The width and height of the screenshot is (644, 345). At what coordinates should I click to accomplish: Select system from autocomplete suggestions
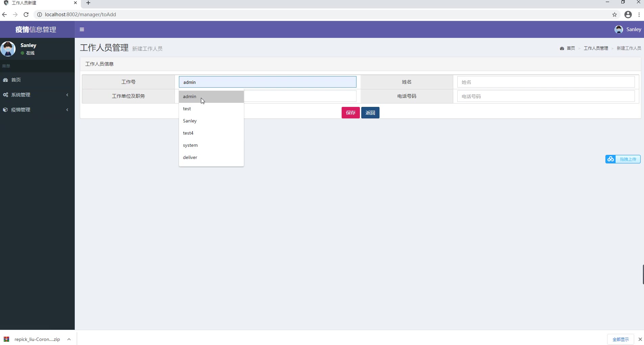[211, 145]
